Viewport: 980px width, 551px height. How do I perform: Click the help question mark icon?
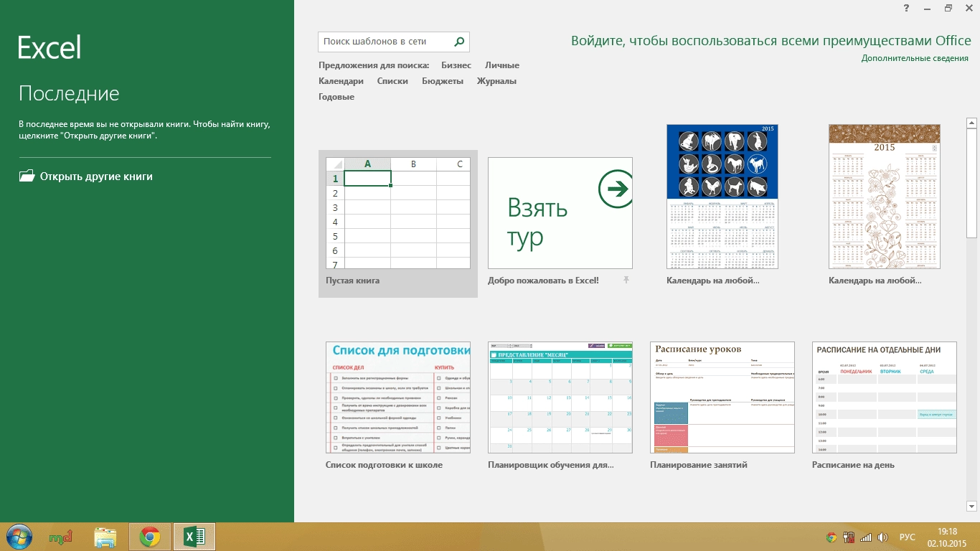[908, 8]
